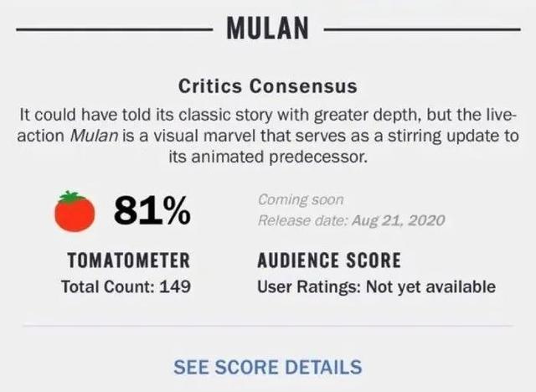536x392 pixels.
Task: Click the percent sign beside 81
Action: pos(177,211)
